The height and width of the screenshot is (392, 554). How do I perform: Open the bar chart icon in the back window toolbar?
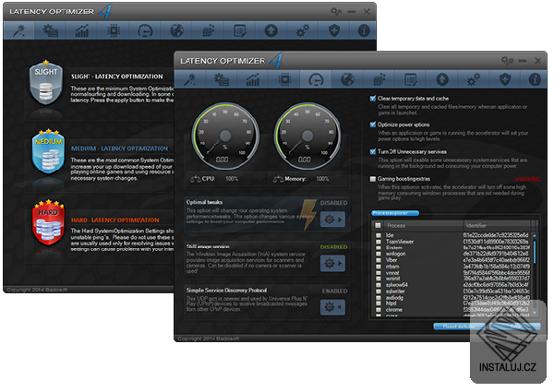pos(81,30)
